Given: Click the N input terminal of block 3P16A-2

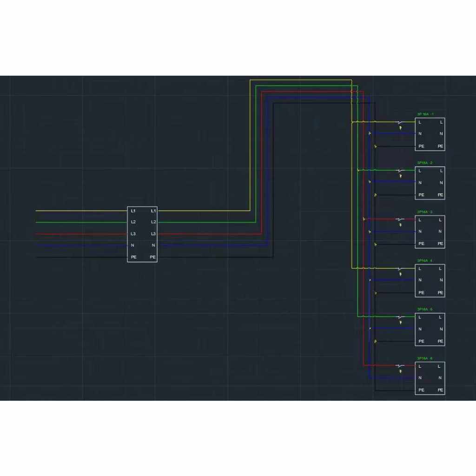Looking at the screenshot, I should click(x=420, y=183).
